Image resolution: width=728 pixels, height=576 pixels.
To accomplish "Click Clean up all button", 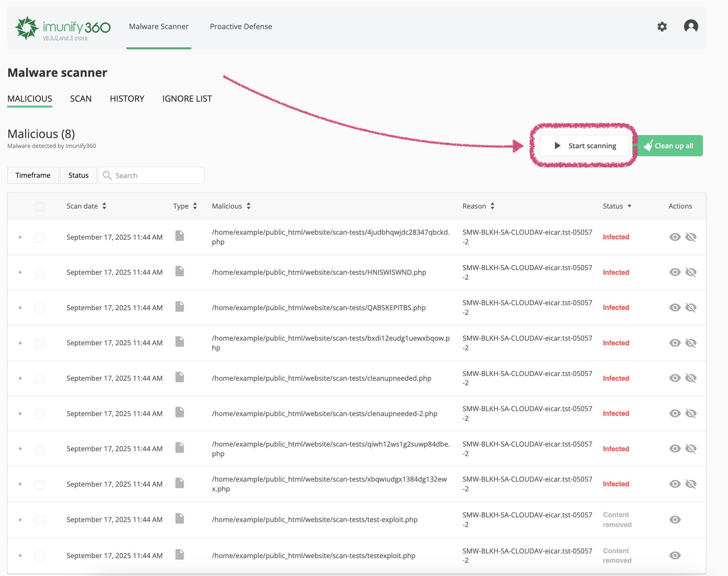I will [669, 146].
